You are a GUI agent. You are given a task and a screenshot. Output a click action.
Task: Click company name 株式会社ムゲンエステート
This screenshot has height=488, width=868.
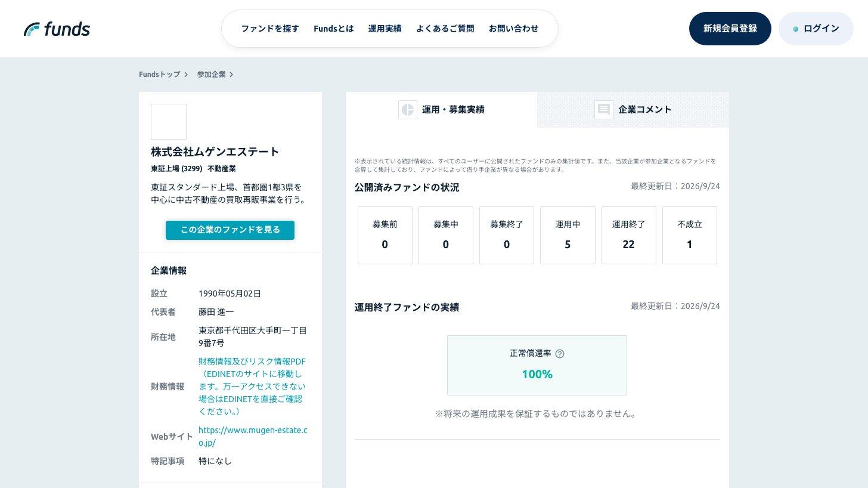(215, 152)
